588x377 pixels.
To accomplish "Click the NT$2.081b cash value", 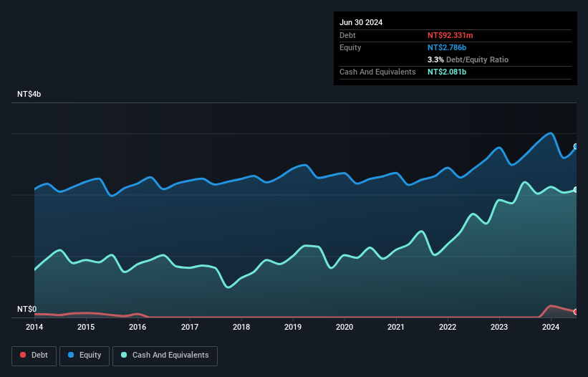I will coord(447,72).
